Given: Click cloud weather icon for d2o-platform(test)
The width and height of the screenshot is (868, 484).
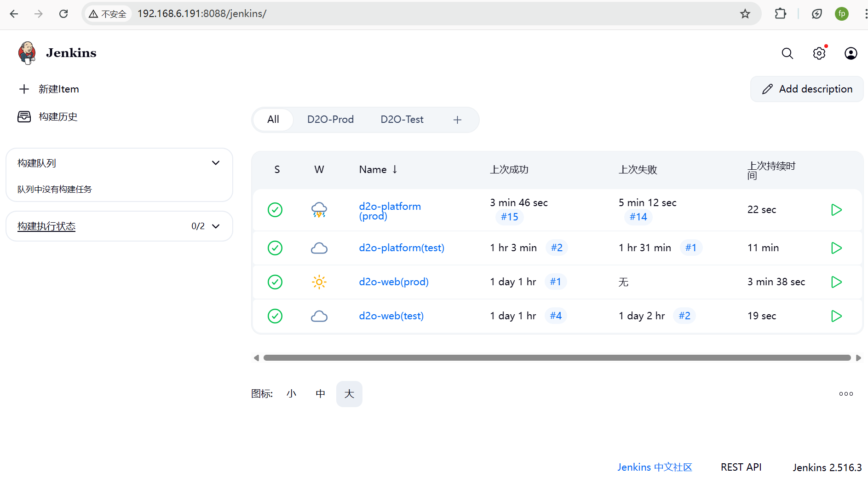Looking at the screenshot, I should pyautogui.click(x=319, y=248).
